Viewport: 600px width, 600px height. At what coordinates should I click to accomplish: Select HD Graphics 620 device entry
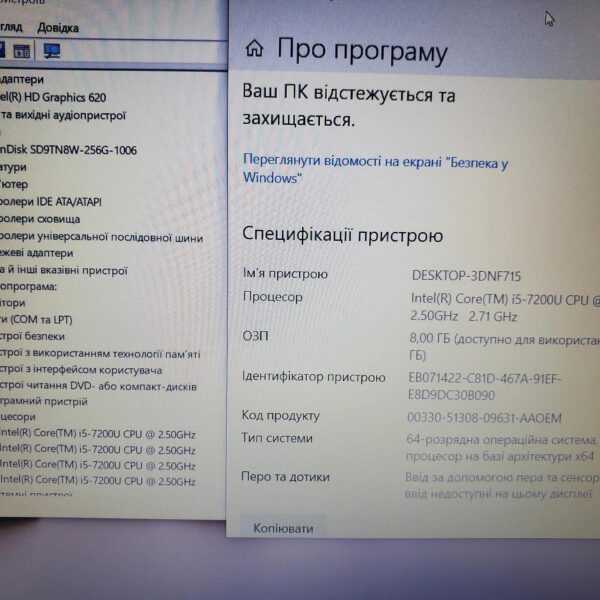click(x=53, y=97)
